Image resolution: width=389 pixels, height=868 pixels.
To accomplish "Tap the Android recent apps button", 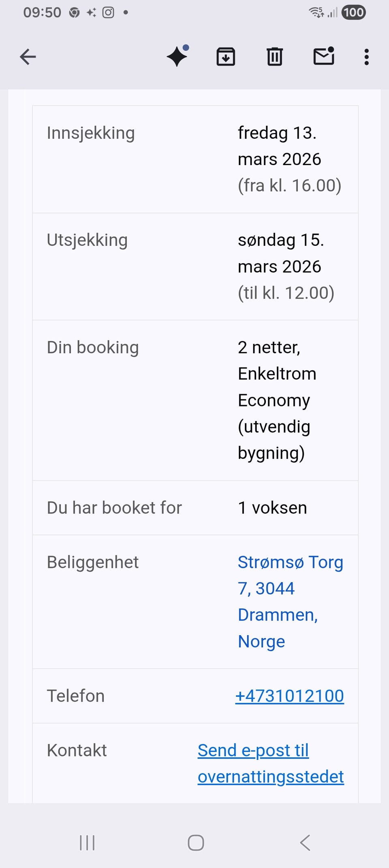I will 87,842.
